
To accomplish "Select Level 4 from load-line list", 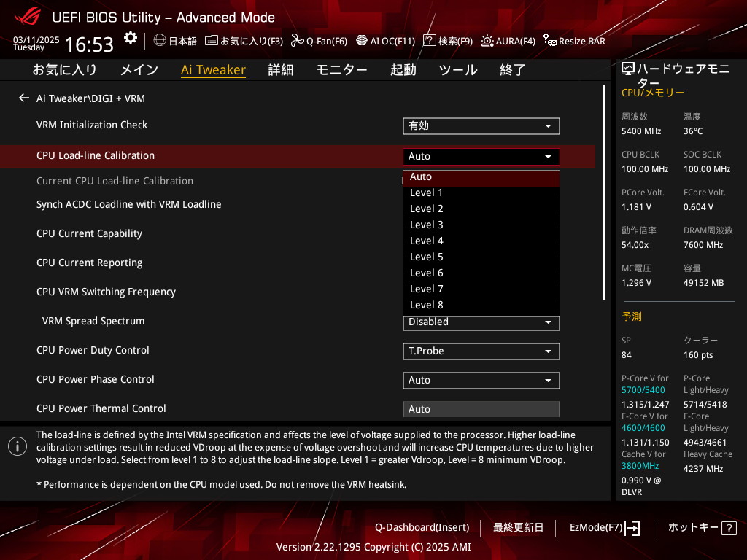I will click(427, 241).
